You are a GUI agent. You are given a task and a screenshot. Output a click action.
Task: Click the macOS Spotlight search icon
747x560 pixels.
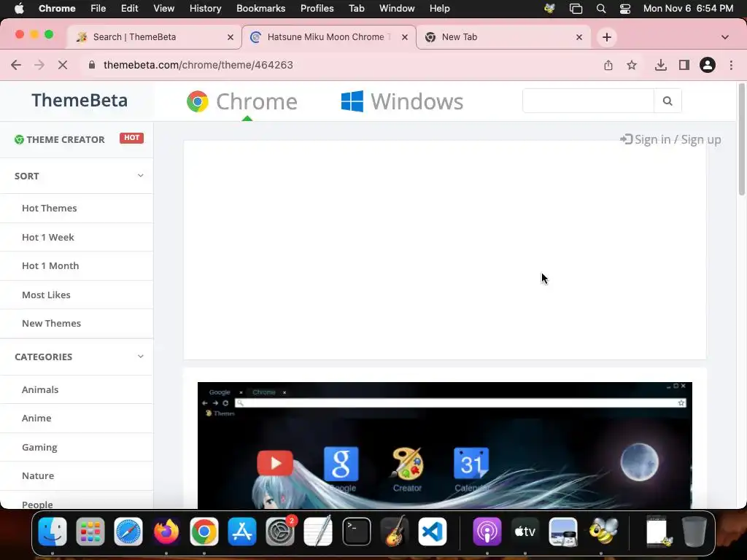[601, 9]
